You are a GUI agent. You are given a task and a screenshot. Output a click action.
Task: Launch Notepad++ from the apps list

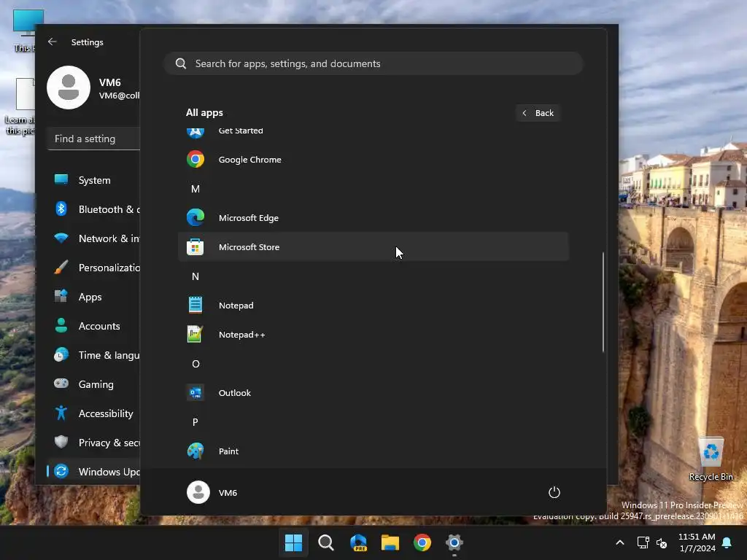(373, 334)
